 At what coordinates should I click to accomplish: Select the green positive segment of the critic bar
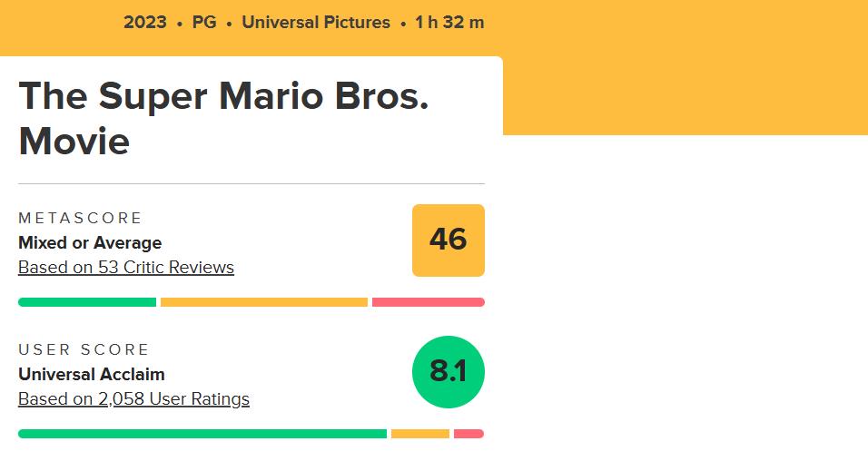point(87,302)
